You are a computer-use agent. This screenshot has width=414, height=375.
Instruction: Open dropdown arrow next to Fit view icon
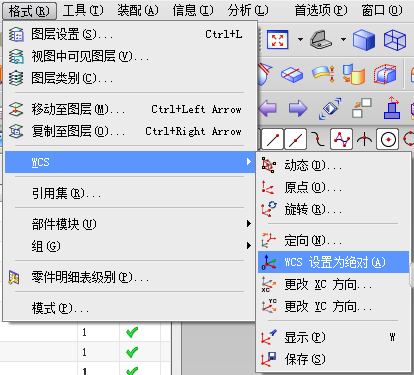click(x=300, y=40)
